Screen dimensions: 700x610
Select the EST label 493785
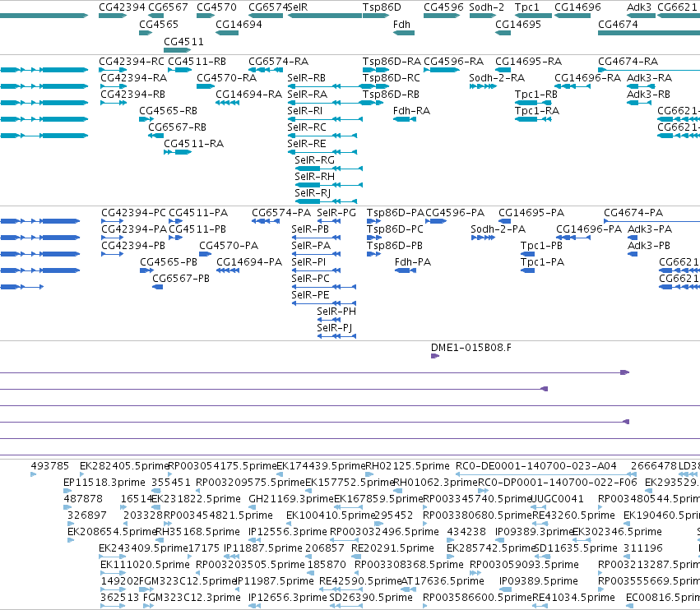tap(49, 466)
